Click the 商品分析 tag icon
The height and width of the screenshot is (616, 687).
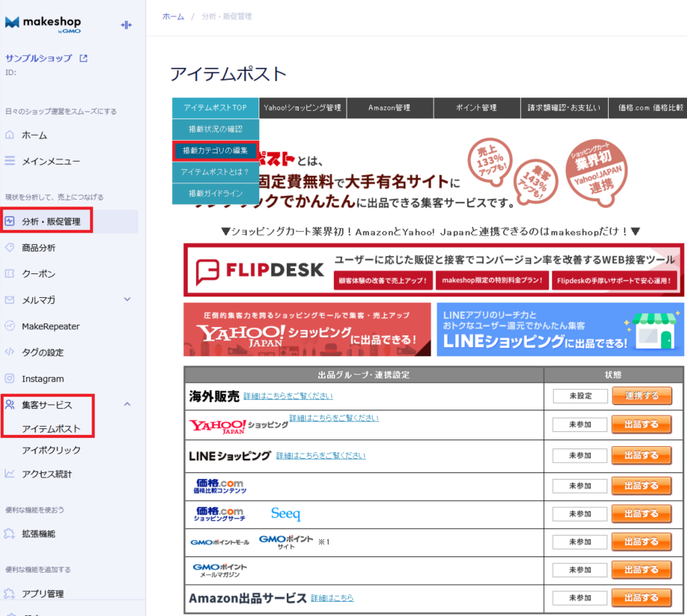pyautogui.click(x=10, y=247)
